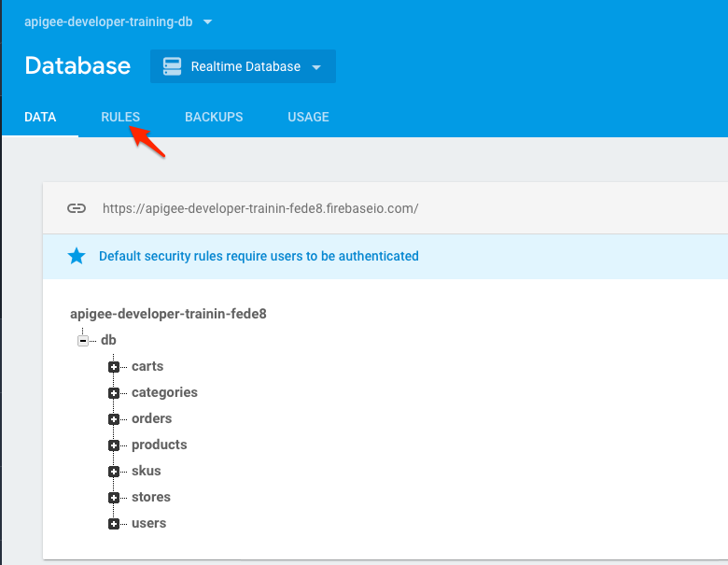Click the Database page heading
The image size is (728, 565).
tap(77, 65)
